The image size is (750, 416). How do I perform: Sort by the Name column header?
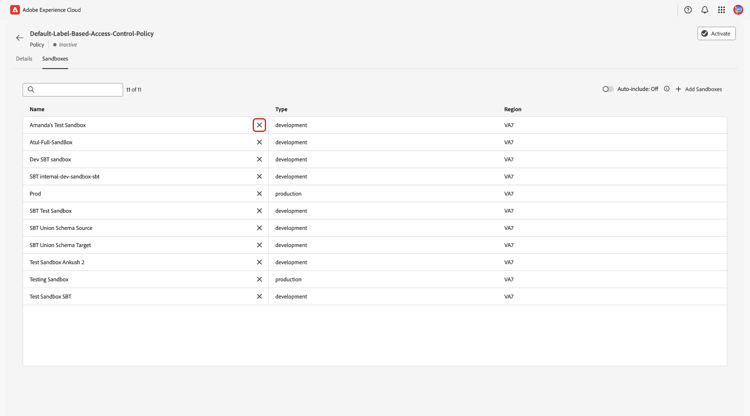(37, 109)
